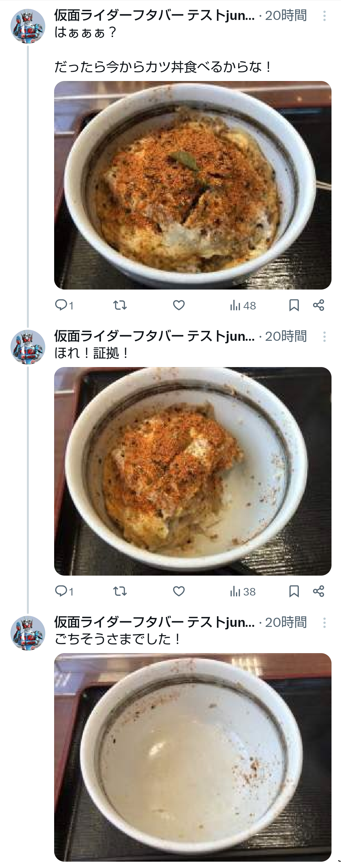This screenshot has width=341, height=868.
Task: Open profile from first tweet's avatar
Action: [28, 26]
